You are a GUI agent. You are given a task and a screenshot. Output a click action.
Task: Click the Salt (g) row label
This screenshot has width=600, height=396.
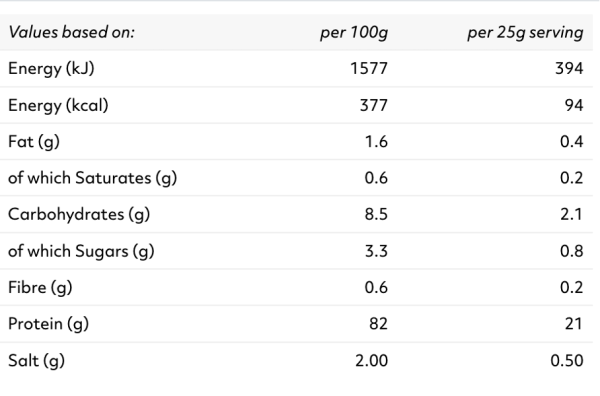tap(36, 360)
